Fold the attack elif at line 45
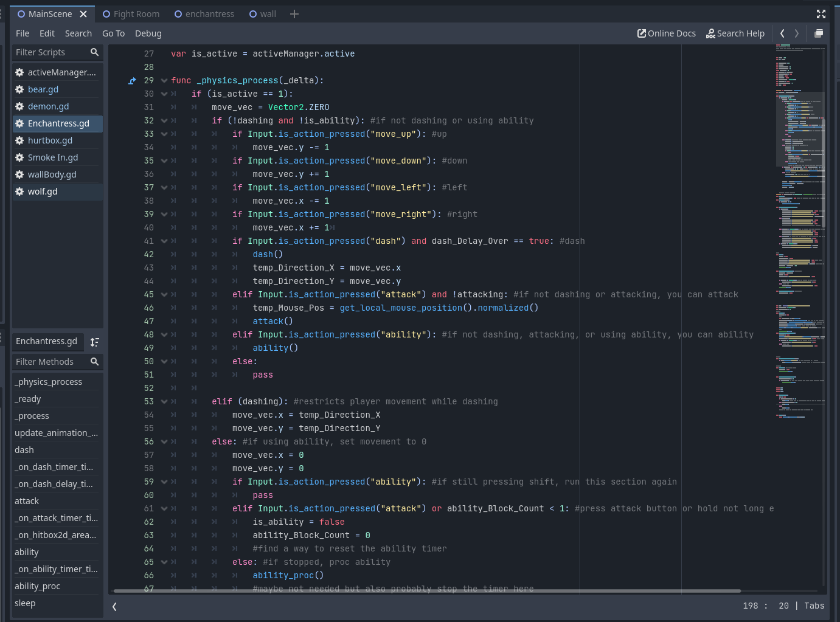The width and height of the screenshot is (840, 622). tap(164, 294)
